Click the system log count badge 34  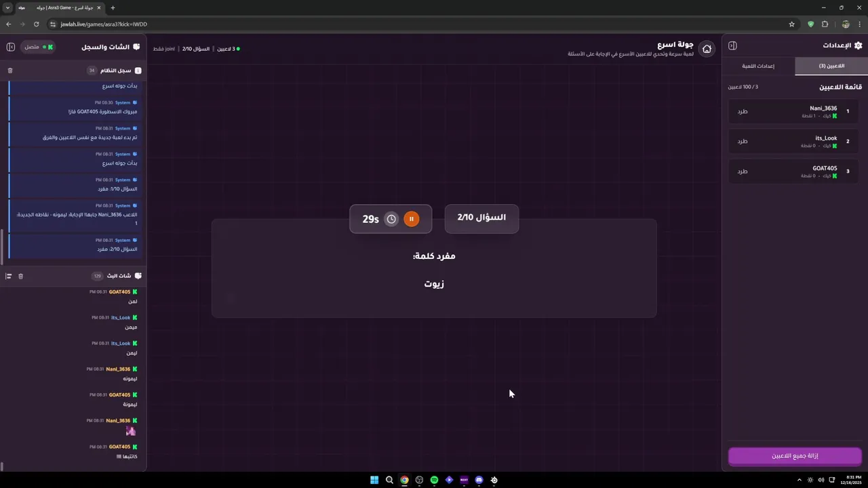pos(92,70)
